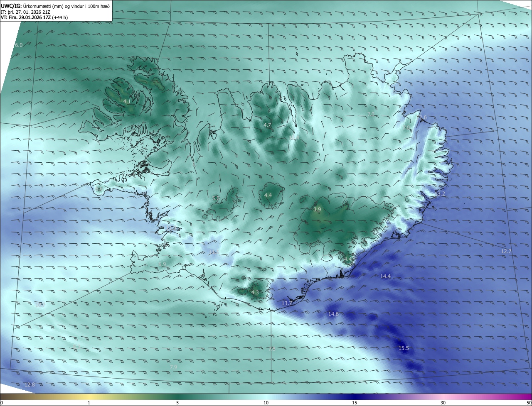532x406 pixels.
Task: Click the 5 tick on the color scale
Action: tap(177, 403)
